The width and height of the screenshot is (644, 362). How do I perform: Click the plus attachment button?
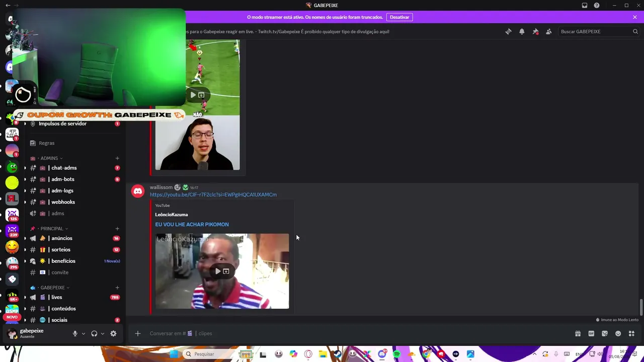[137, 333]
